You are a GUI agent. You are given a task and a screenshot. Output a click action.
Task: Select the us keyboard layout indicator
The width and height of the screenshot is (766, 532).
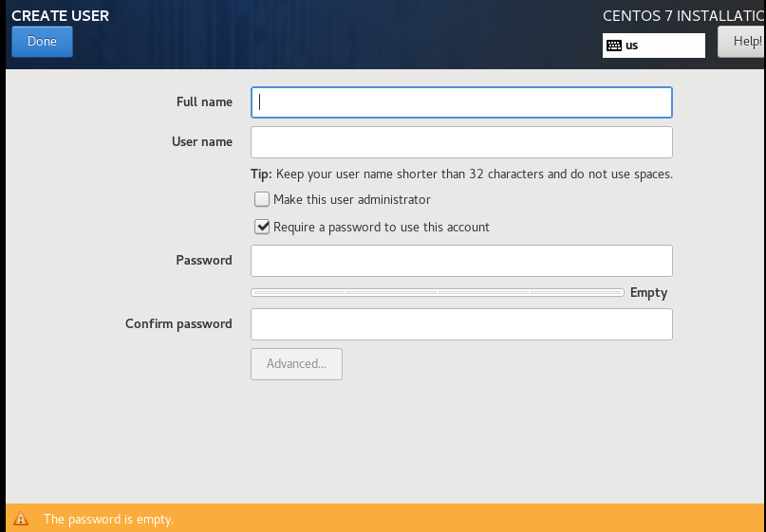click(x=654, y=46)
